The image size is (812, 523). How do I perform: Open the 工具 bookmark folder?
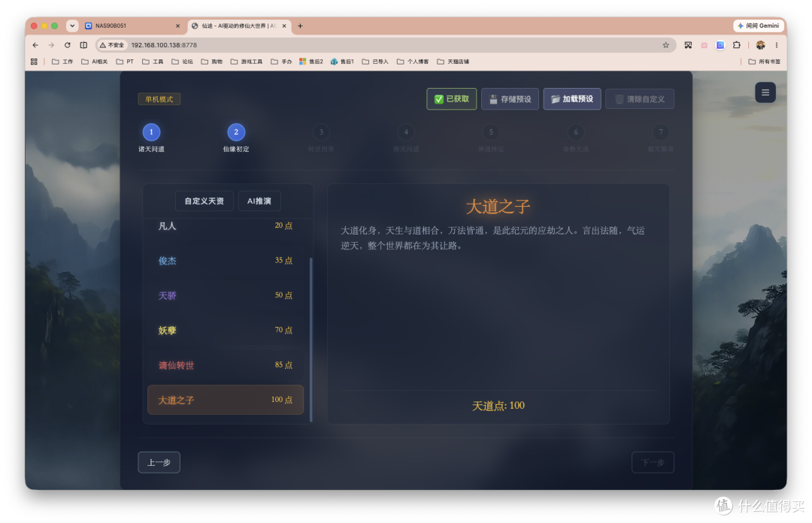pos(153,62)
